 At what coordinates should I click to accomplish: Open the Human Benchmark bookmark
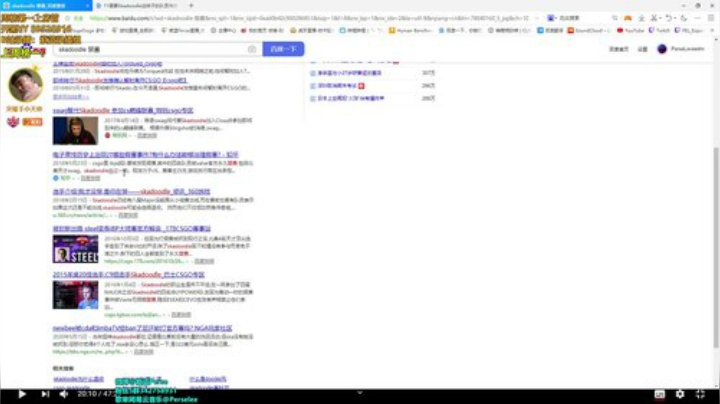(x=410, y=30)
